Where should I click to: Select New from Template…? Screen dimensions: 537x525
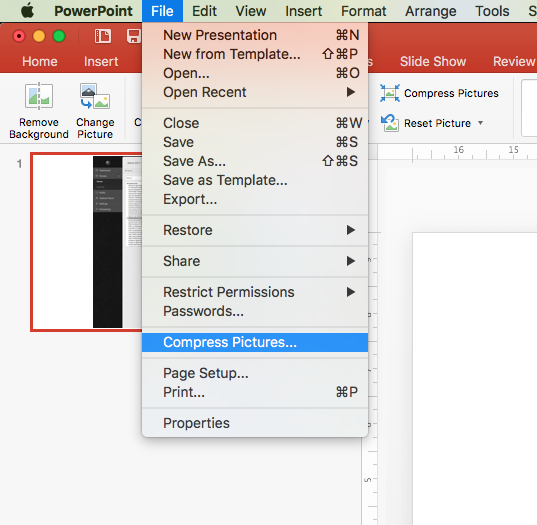point(255,54)
